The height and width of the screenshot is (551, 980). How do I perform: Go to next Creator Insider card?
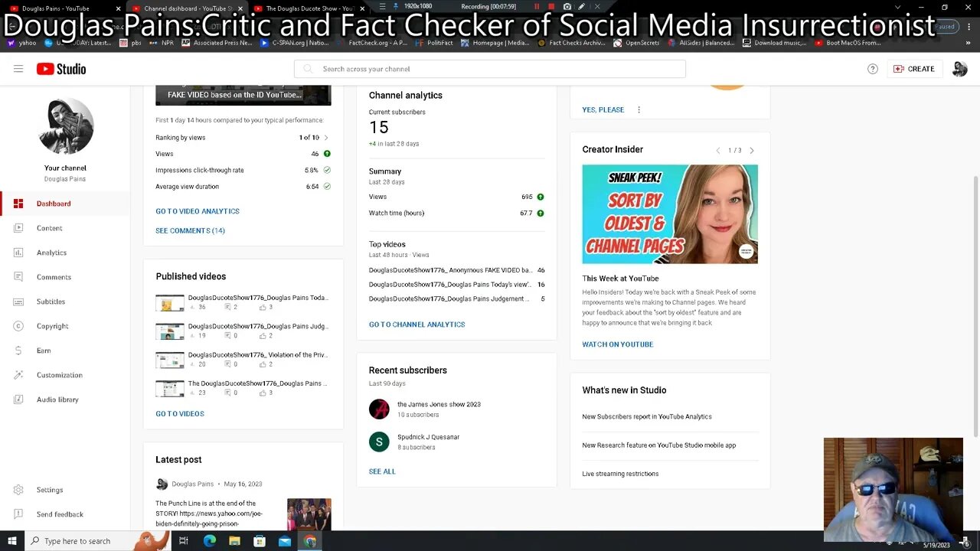click(752, 151)
